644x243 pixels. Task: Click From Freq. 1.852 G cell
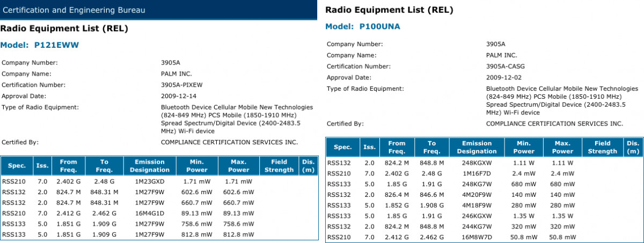click(x=396, y=205)
